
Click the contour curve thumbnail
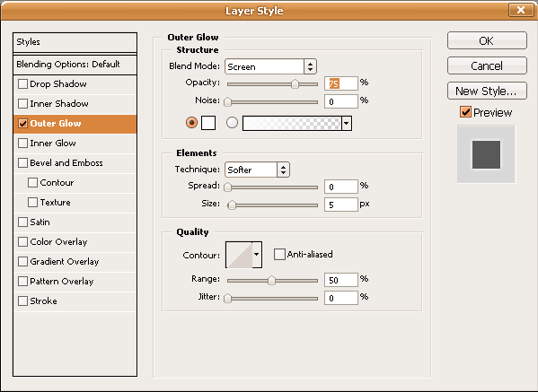coord(239,255)
